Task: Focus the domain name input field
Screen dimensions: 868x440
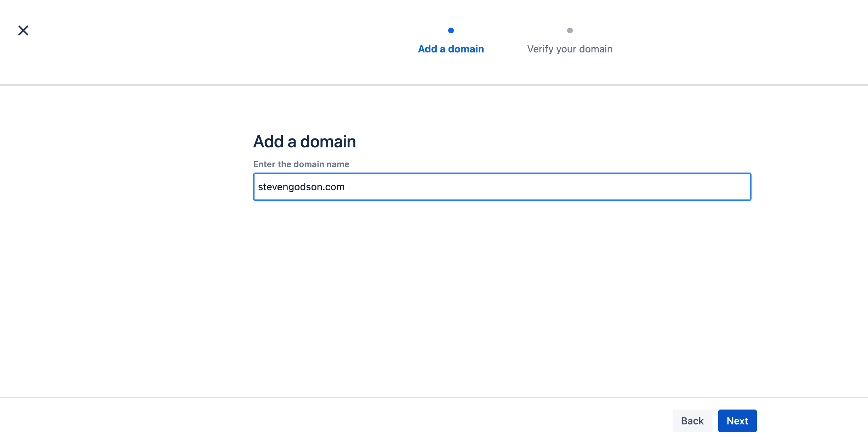Action: coord(502,187)
